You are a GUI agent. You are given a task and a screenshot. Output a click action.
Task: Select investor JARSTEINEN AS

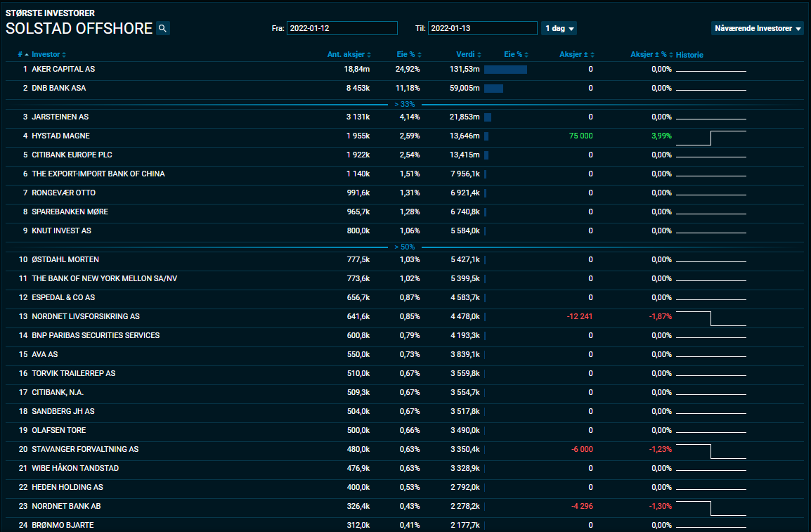tap(60, 117)
